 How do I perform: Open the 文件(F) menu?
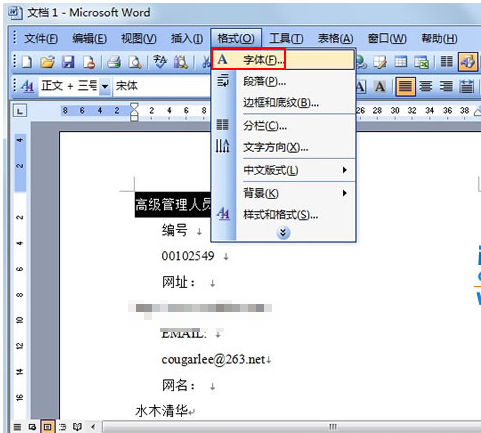pyautogui.click(x=41, y=39)
